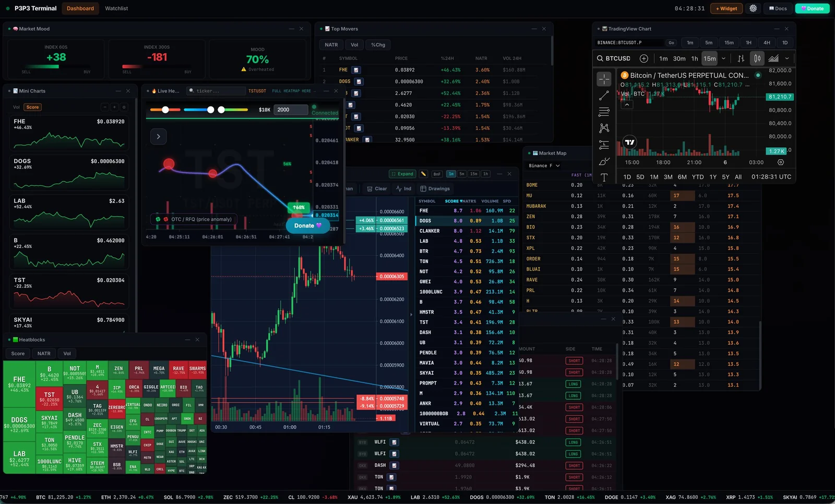835x504 pixels.
Task: Select Score tab in Heatblocks
Action: click(18, 353)
